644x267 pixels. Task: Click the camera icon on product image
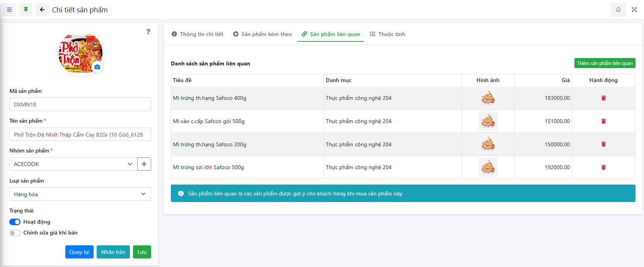tap(97, 67)
